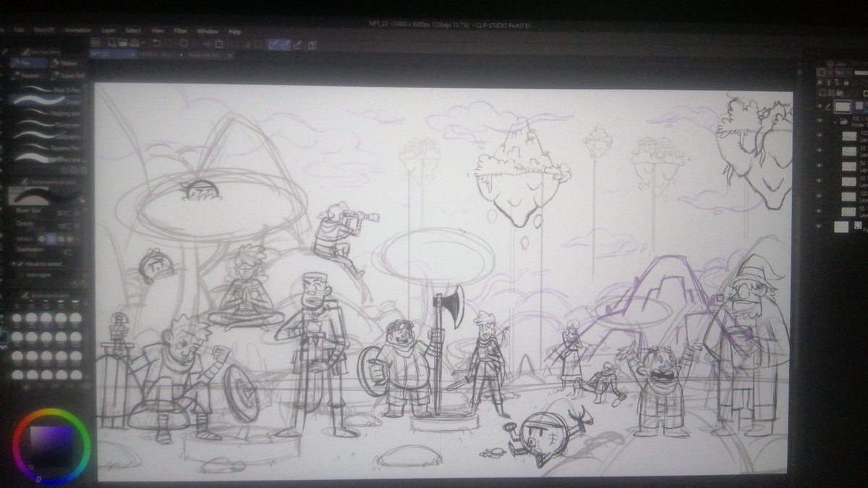The image size is (868, 488).
Task: Toggle the Adjust by speed checkbox
Action: (x=20, y=264)
